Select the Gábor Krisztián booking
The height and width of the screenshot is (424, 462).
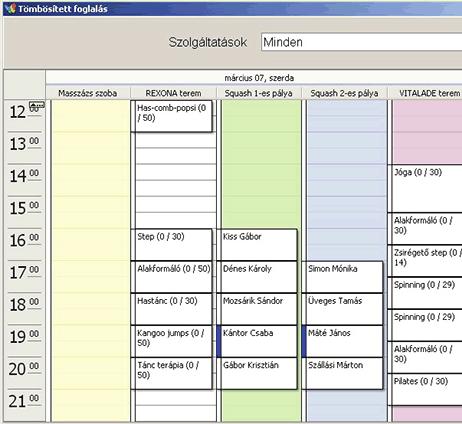tap(257, 373)
